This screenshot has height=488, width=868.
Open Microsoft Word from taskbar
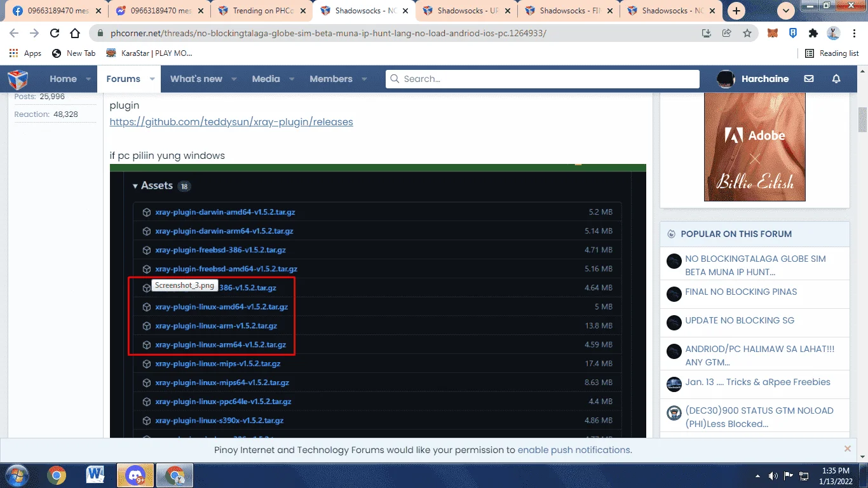point(95,475)
